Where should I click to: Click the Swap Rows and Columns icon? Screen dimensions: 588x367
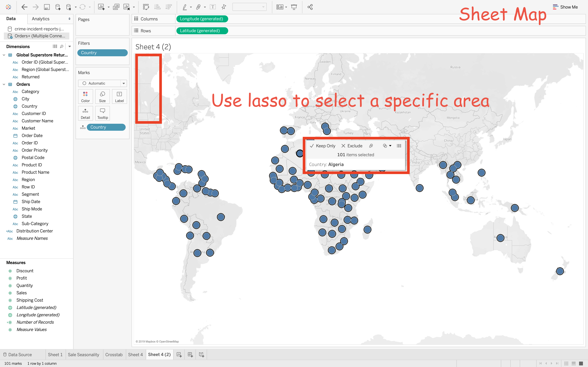coord(146,7)
